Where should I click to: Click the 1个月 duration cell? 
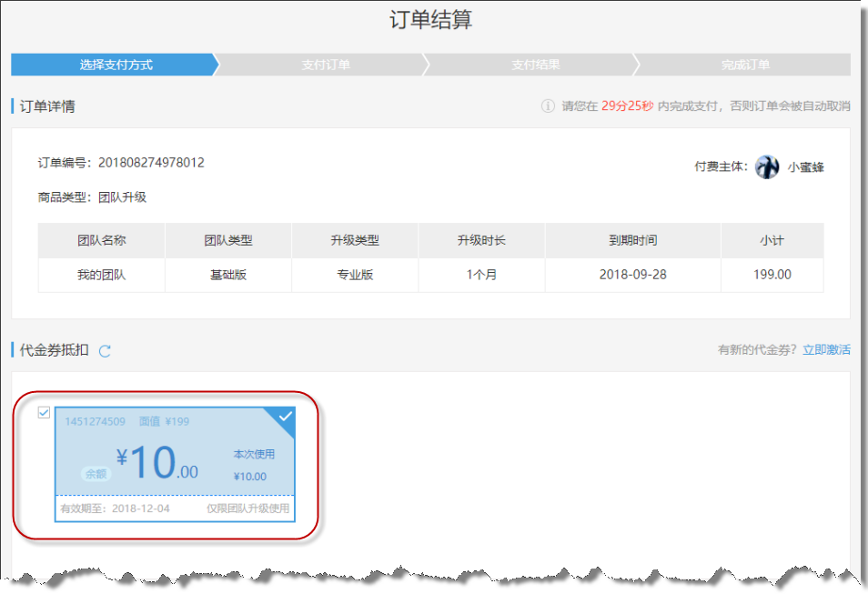tap(481, 275)
